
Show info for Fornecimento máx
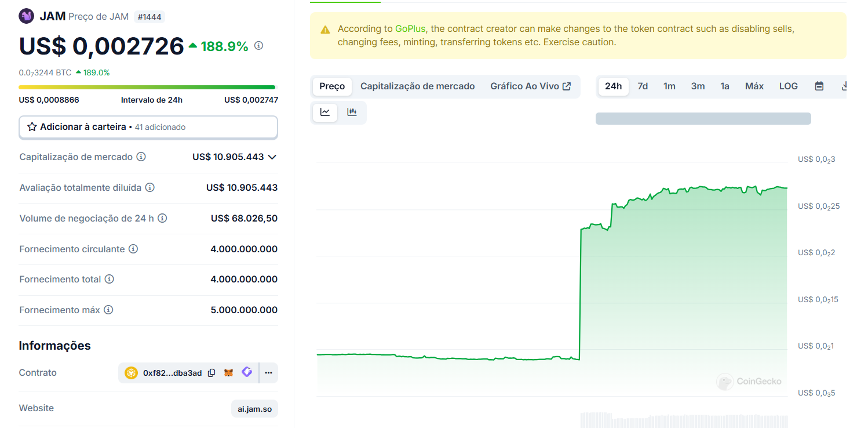pyautogui.click(x=108, y=310)
